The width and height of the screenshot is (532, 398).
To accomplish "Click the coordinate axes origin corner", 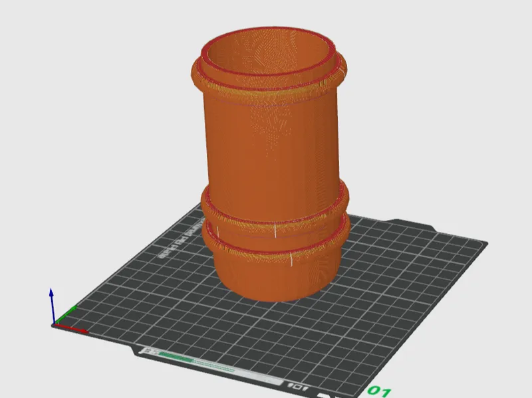I will [x=55, y=324].
